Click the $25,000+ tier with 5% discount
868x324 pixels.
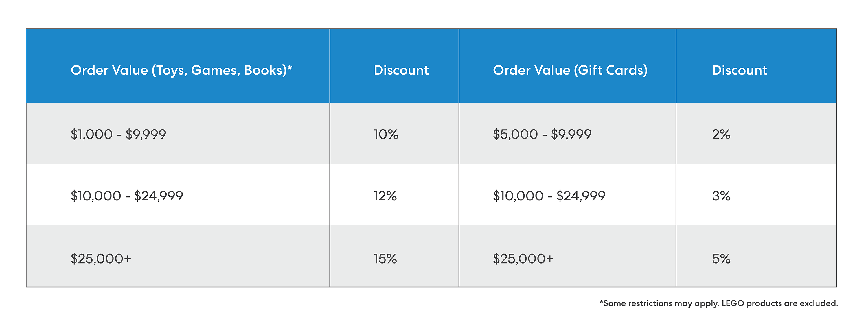[x=523, y=259]
